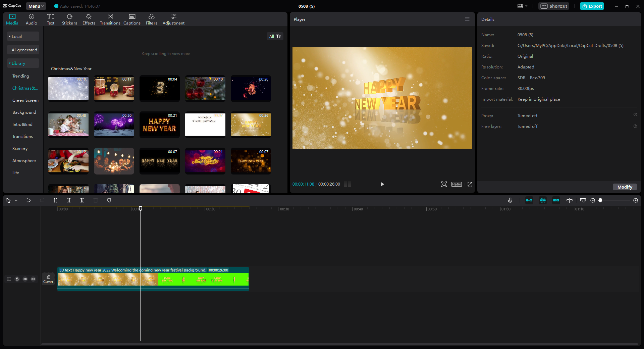Image resolution: width=644 pixels, height=349 pixels.
Task: Add a marker with the shield icon
Action: point(109,200)
